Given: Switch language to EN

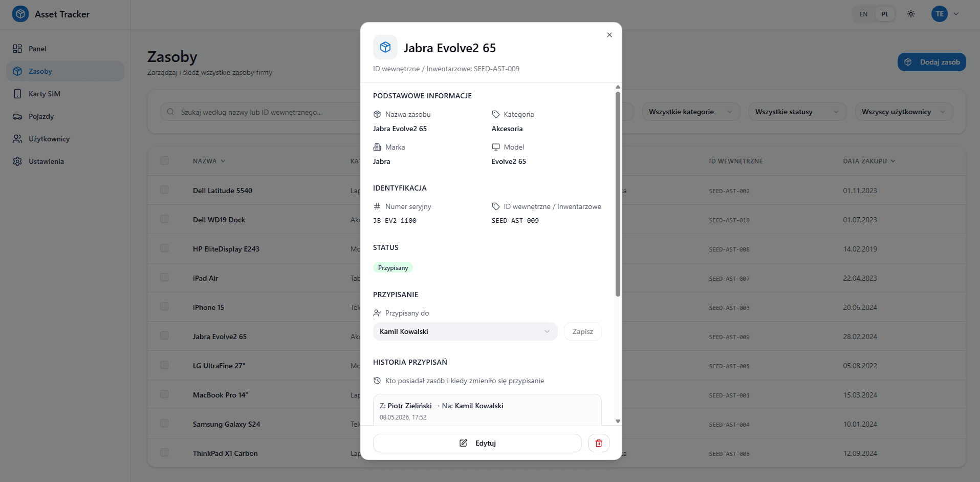Looking at the screenshot, I should [x=863, y=14].
